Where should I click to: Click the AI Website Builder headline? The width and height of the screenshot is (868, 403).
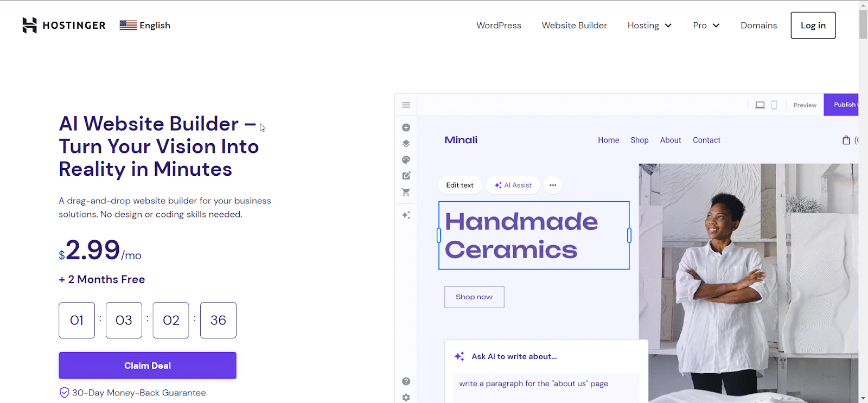pyautogui.click(x=159, y=146)
